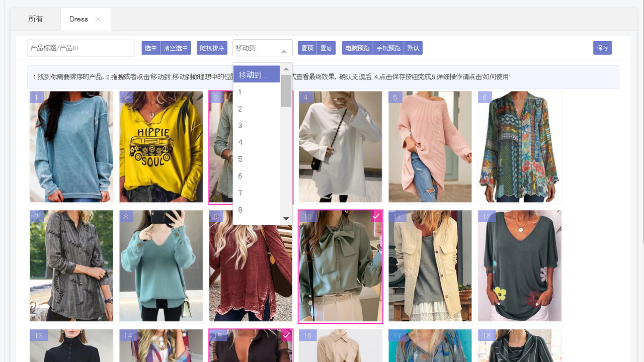Select position 7 in the dropdown list
The image size is (644, 362).
257,193
